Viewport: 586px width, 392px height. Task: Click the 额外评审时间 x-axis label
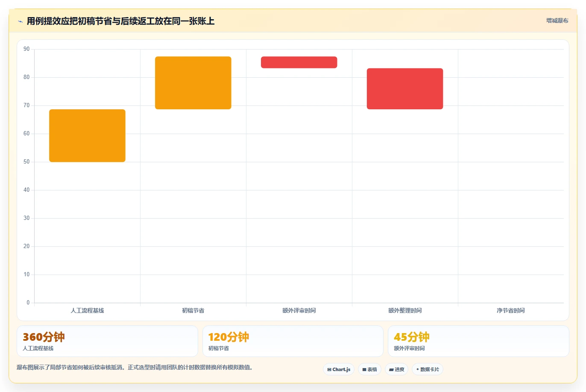pyautogui.click(x=299, y=310)
